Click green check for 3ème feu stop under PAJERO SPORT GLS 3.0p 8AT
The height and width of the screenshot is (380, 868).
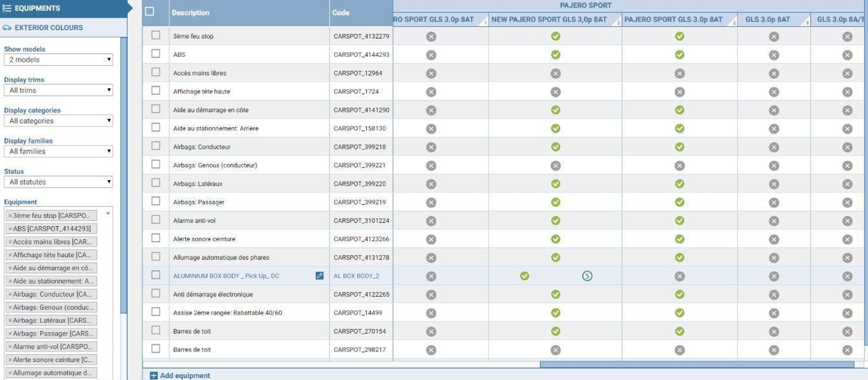(680, 36)
